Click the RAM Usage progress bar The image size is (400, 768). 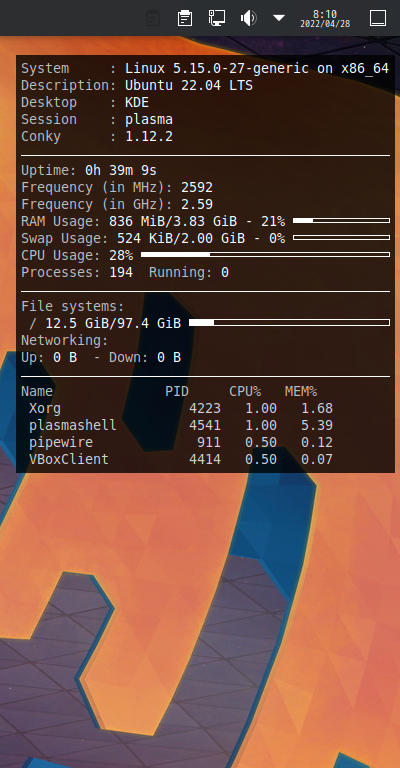tap(341, 221)
